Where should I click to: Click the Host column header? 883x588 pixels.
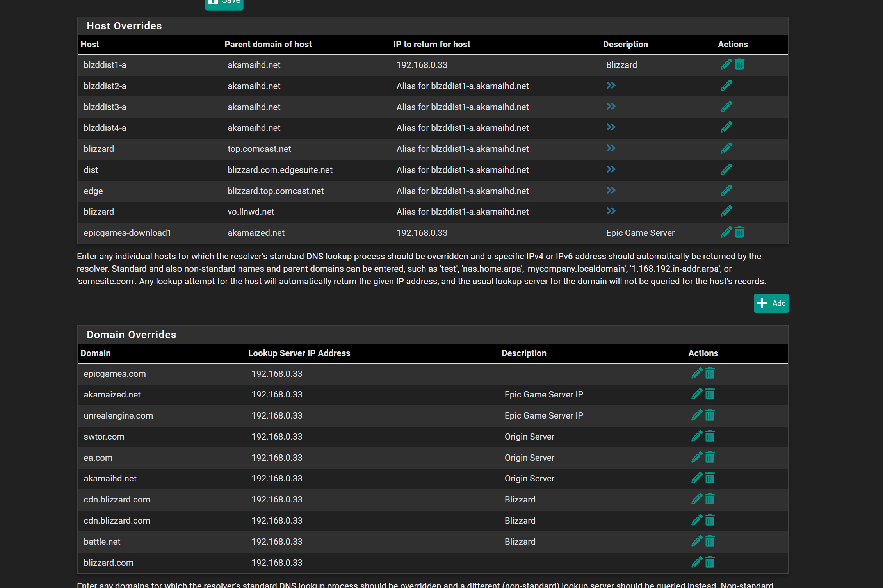click(90, 45)
